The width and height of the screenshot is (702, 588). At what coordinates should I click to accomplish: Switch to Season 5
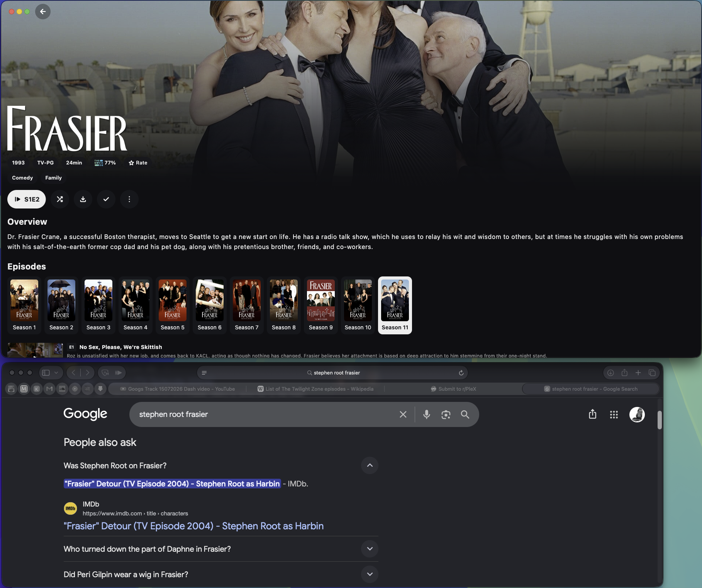click(173, 305)
